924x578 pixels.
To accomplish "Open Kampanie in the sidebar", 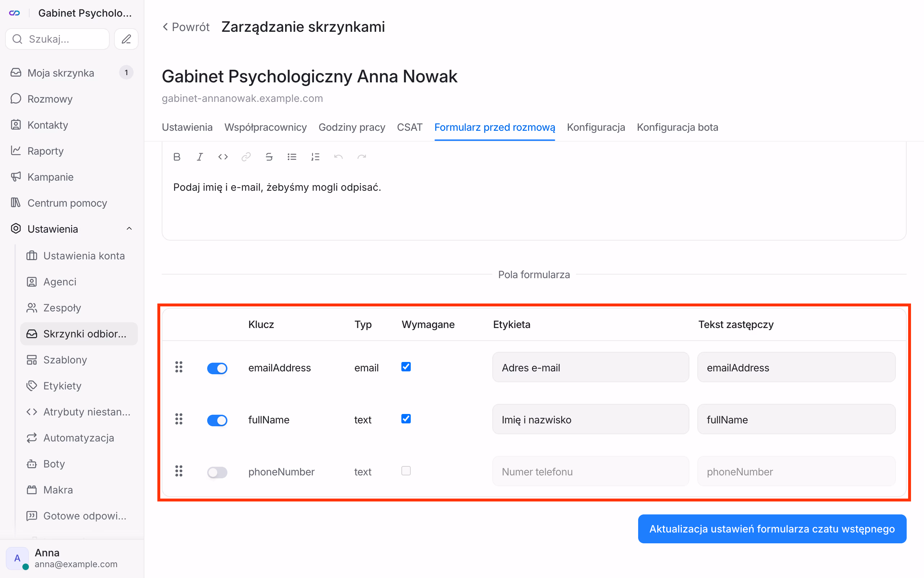I will coord(72,177).
